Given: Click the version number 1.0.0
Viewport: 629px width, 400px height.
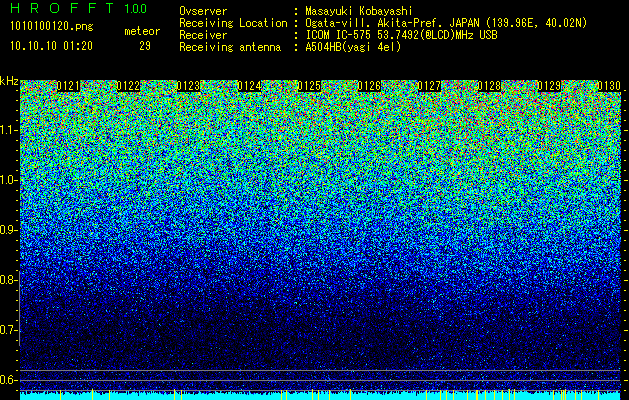Looking at the screenshot, I should coord(136,8).
